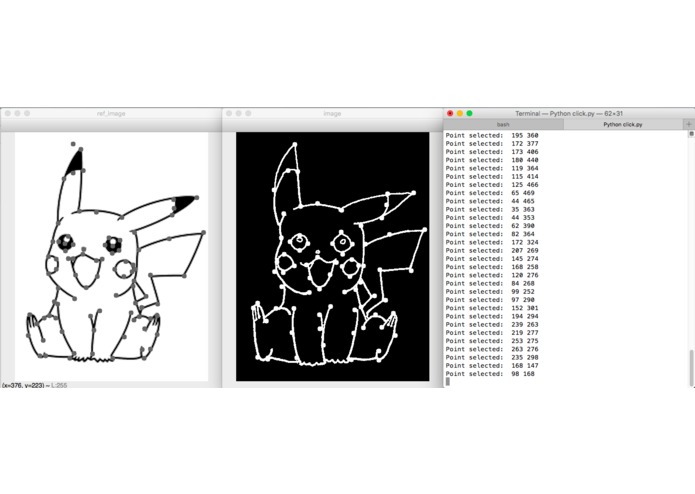This screenshot has height=494, width=695.
Task: Click the ref_image window title
Action: point(111,113)
